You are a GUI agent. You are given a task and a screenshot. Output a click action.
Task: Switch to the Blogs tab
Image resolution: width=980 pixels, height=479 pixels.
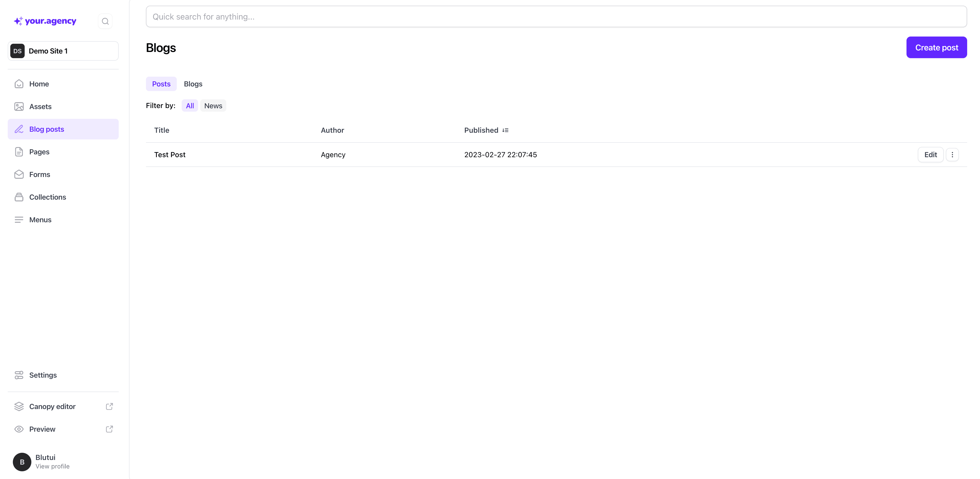[x=193, y=83]
